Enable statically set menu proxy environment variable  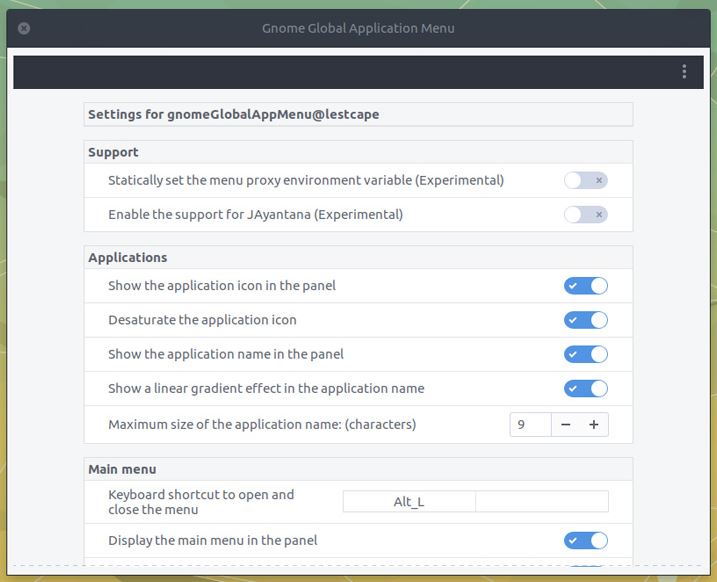[x=585, y=181]
